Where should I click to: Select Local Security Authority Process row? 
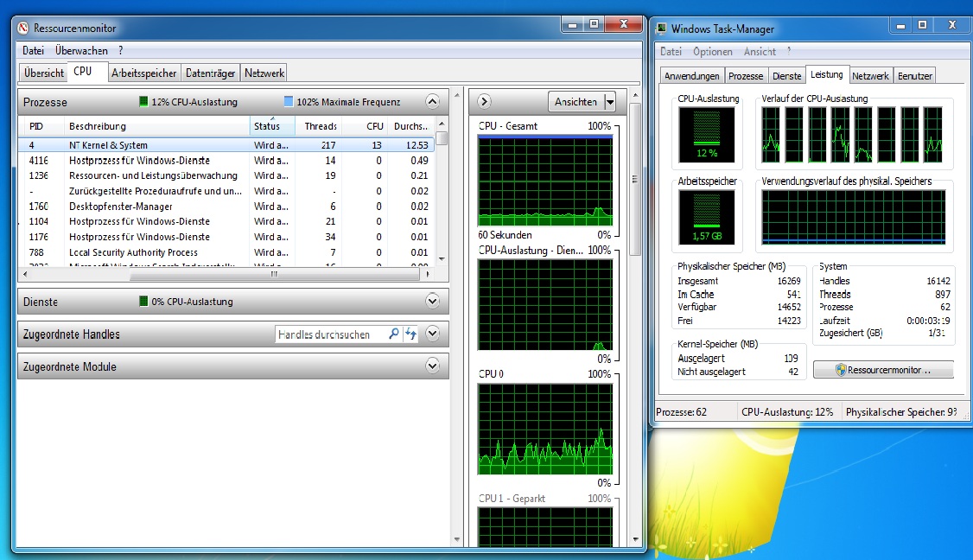[226, 252]
